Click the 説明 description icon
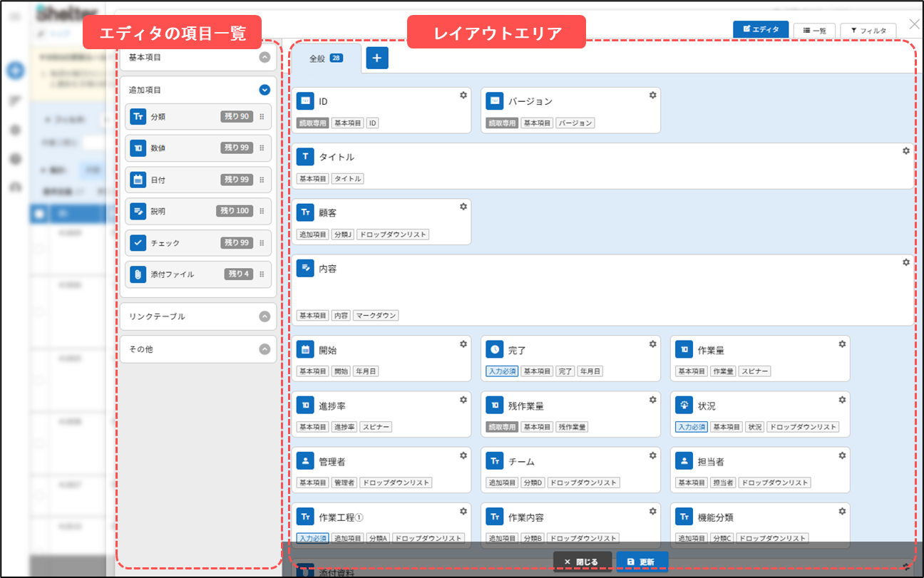Viewport: 924px width, 578px height. pos(138,211)
